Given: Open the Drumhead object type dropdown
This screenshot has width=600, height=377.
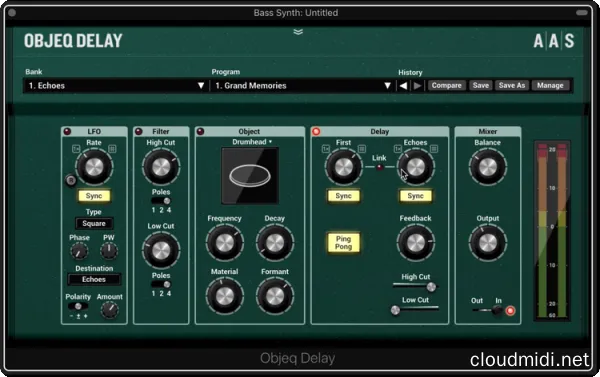Looking at the screenshot, I should [252, 142].
